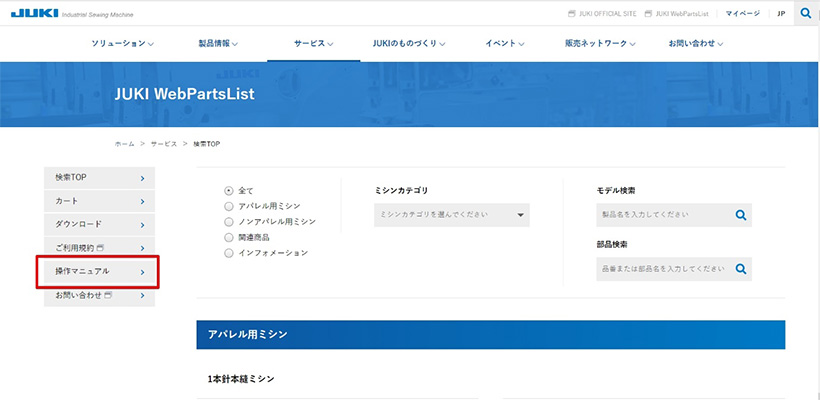Select the インフォメーション radio button
Image resolution: width=820 pixels, height=400 pixels.
pyautogui.click(x=228, y=253)
